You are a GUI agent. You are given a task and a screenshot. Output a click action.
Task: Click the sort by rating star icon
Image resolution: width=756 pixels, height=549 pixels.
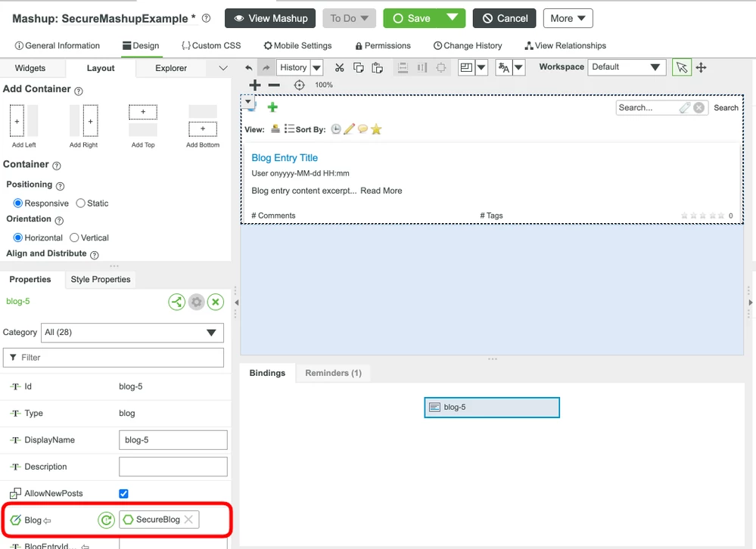[x=376, y=129]
